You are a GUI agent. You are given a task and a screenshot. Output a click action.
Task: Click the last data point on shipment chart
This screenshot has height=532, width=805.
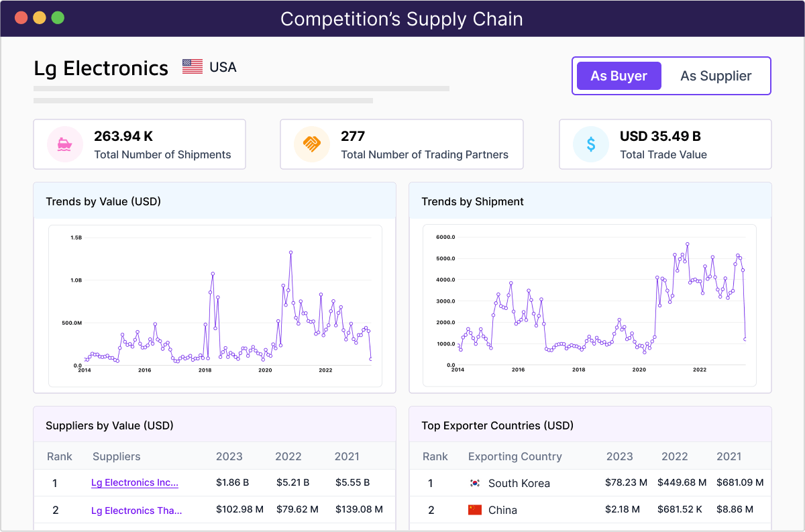[x=745, y=339]
